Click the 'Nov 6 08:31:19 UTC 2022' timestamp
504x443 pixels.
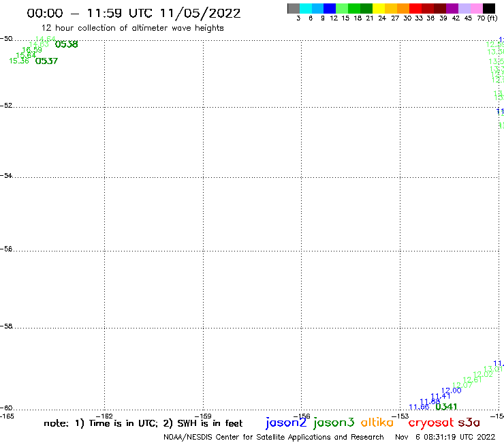click(x=445, y=438)
